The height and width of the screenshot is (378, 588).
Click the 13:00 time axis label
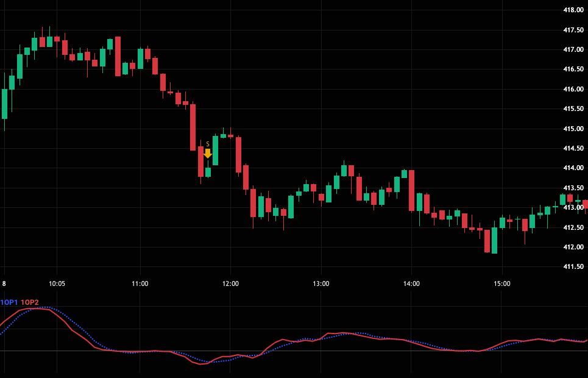tap(321, 283)
